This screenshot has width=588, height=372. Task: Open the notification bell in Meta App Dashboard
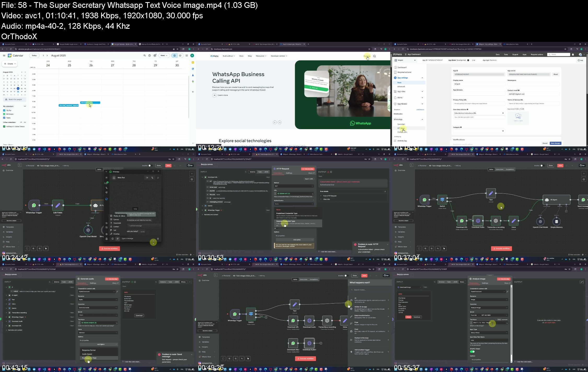coord(573,54)
